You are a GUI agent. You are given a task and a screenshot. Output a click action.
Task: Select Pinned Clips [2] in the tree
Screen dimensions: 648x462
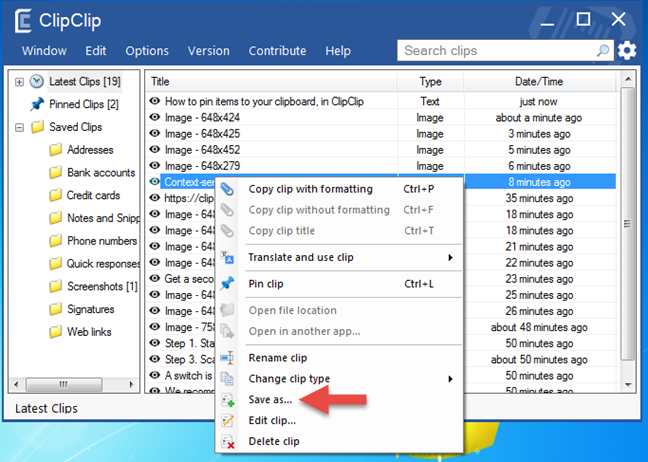[x=84, y=104]
